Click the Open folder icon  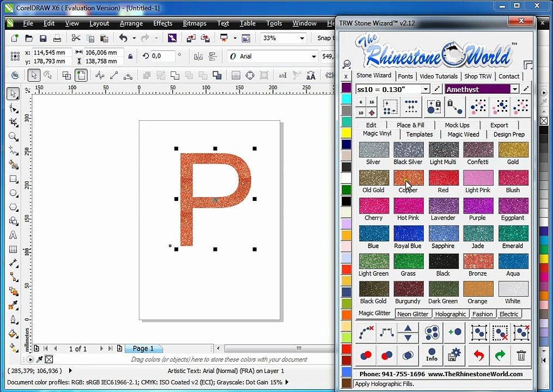pos(29,38)
